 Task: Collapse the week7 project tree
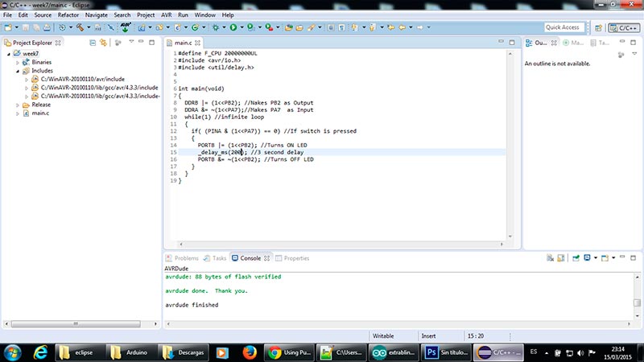coord(9,54)
